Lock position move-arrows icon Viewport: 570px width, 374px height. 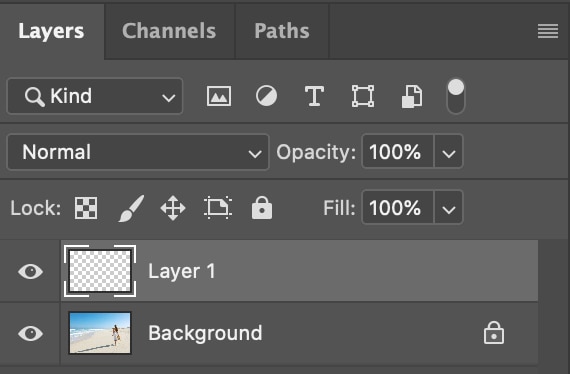coord(173,208)
